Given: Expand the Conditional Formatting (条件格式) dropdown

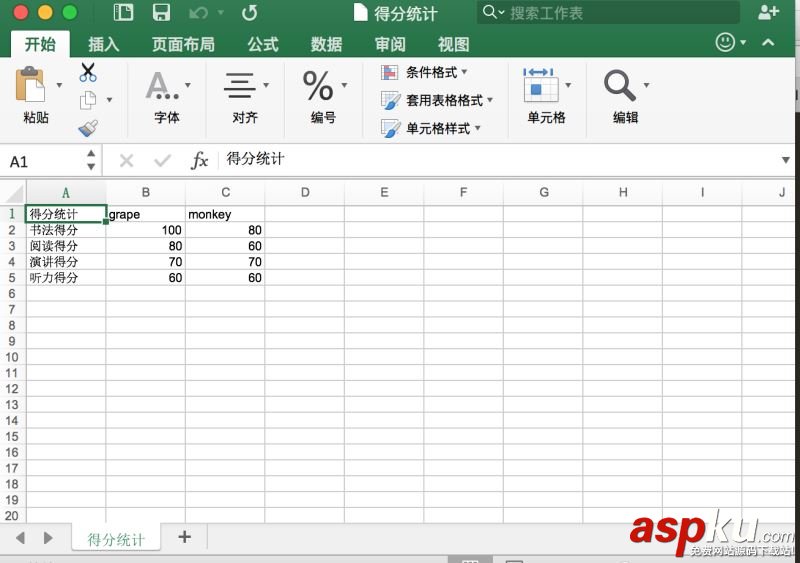Looking at the screenshot, I should click(x=464, y=72).
